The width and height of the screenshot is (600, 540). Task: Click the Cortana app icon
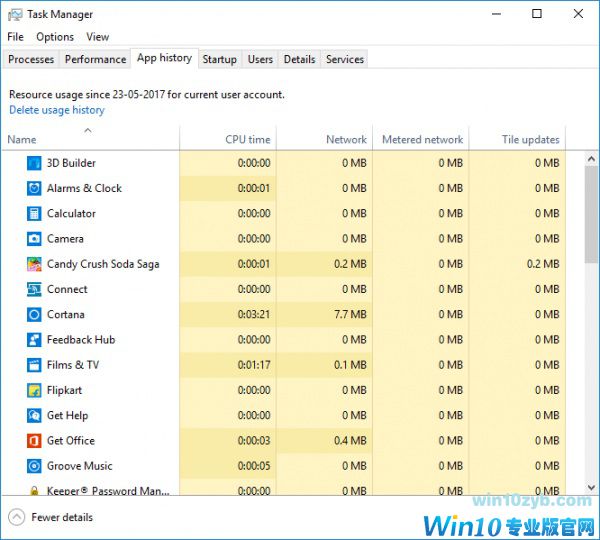(34, 315)
